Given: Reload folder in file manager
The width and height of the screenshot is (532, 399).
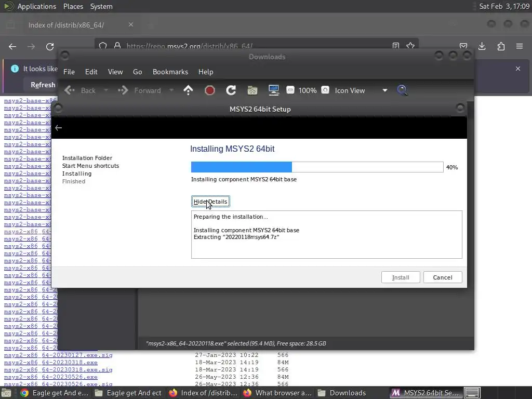Looking at the screenshot, I should click(231, 90).
